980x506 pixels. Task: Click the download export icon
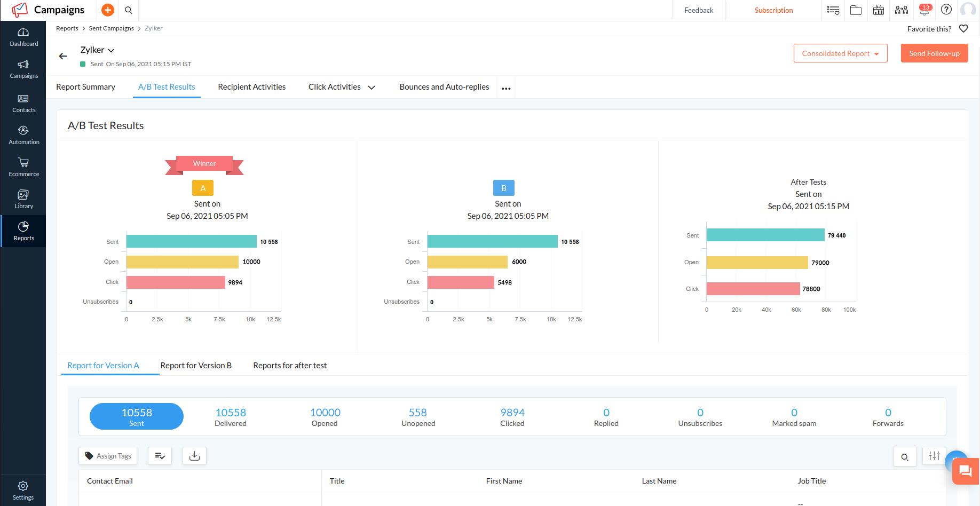click(x=194, y=456)
